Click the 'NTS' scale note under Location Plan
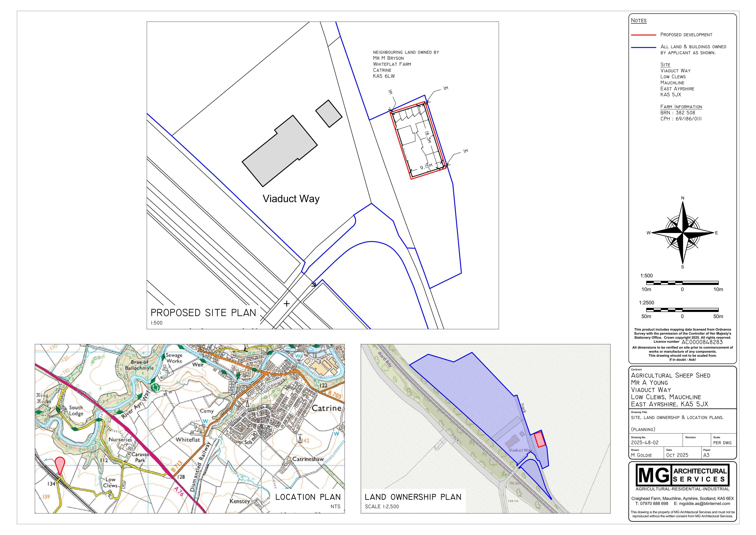This screenshot has height=535, width=756. (x=336, y=507)
